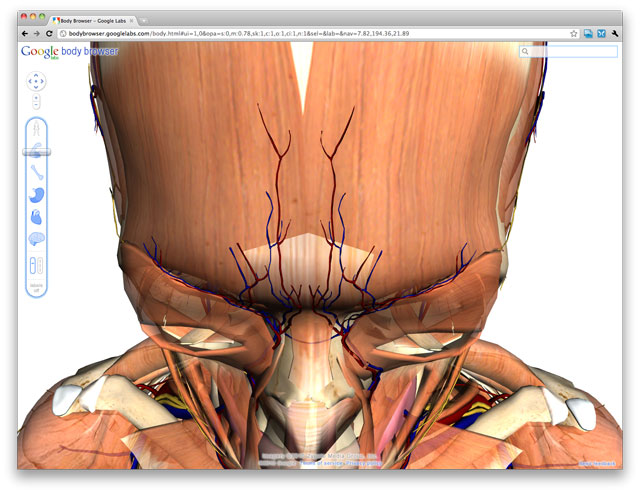The height and width of the screenshot is (493, 640).
Task: Click the body search input field
Action: click(573, 51)
